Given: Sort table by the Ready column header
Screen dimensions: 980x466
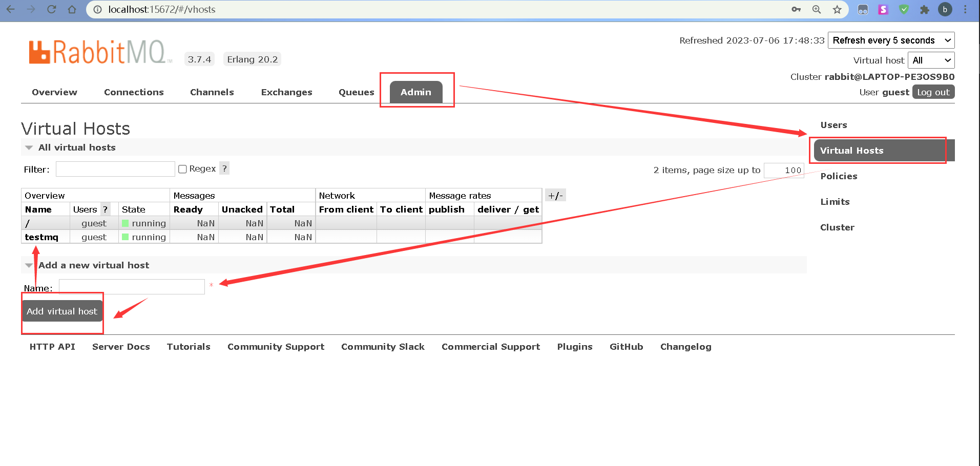Looking at the screenshot, I should (x=188, y=209).
